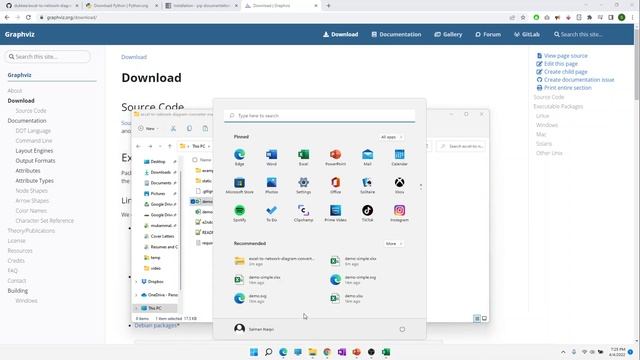Open Gallery in Graphviz navbar
The image size is (640, 360).
[448, 34]
